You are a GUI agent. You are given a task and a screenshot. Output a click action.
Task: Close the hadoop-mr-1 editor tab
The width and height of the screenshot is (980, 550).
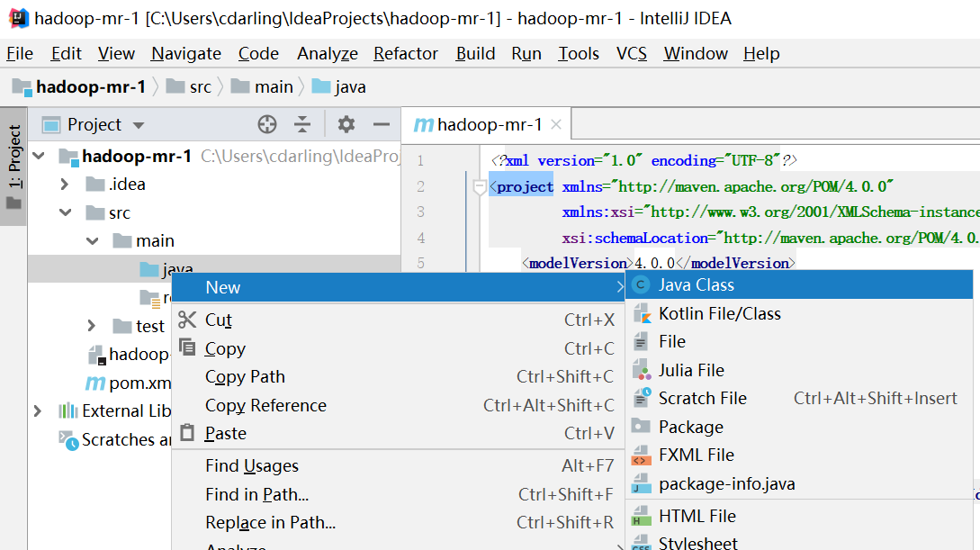[x=555, y=124]
